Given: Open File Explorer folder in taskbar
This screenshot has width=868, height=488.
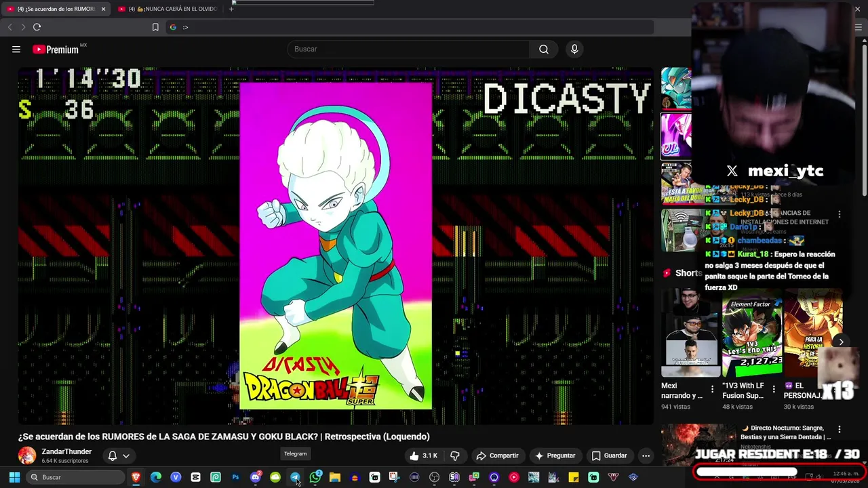Looking at the screenshot, I should tap(335, 477).
